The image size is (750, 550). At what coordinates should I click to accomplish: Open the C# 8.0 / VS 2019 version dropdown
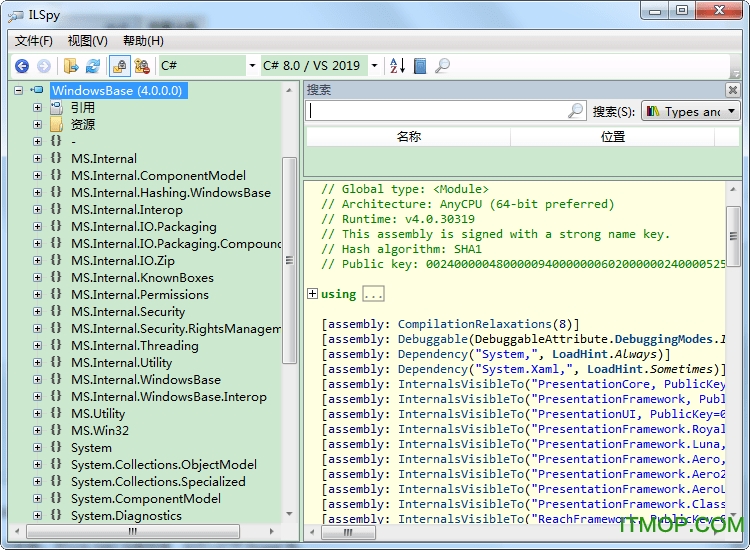point(375,66)
